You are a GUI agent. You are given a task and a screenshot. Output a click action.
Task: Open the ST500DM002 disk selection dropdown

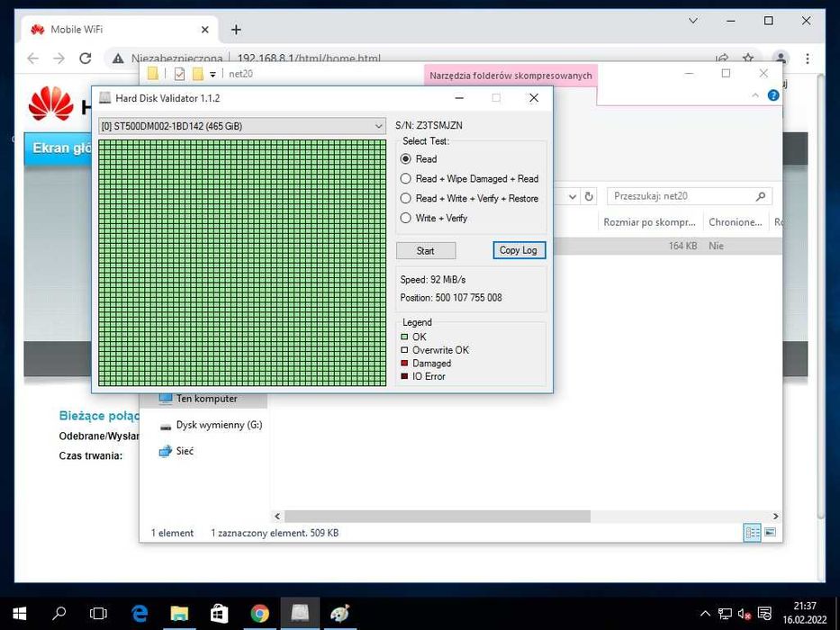[x=242, y=126]
